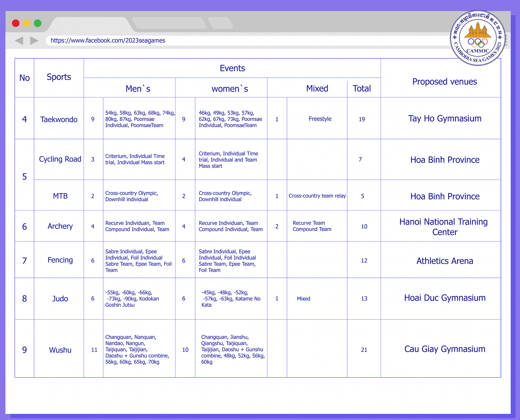Image resolution: width=520 pixels, height=420 pixels.
Task: Click row number 4
Action: coord(24,119)
